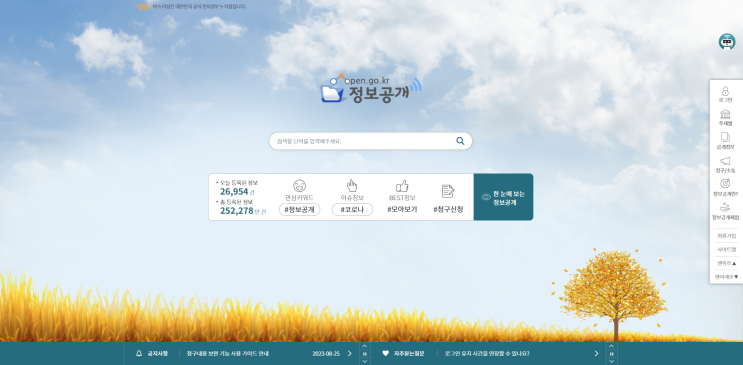The width and height of the screenshot is (743, 365).
Task: Click the 공지사항 heading label
Action: pos(157,354)
